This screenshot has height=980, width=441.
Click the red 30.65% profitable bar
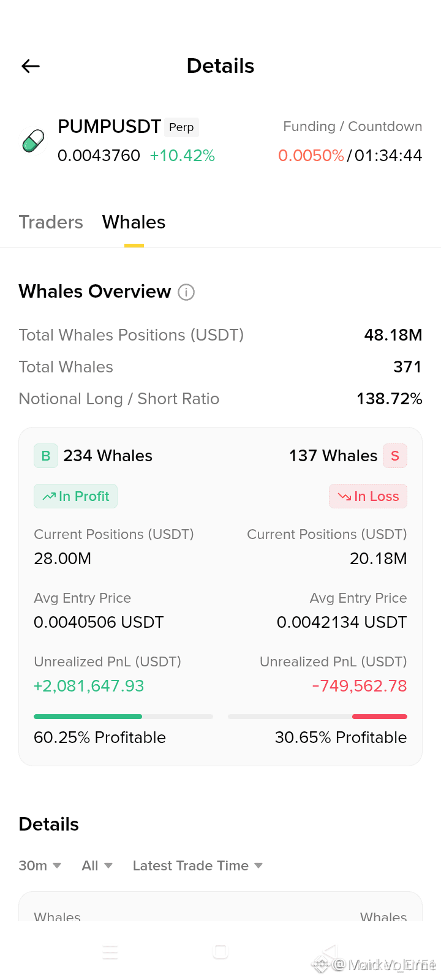(380, 717)
